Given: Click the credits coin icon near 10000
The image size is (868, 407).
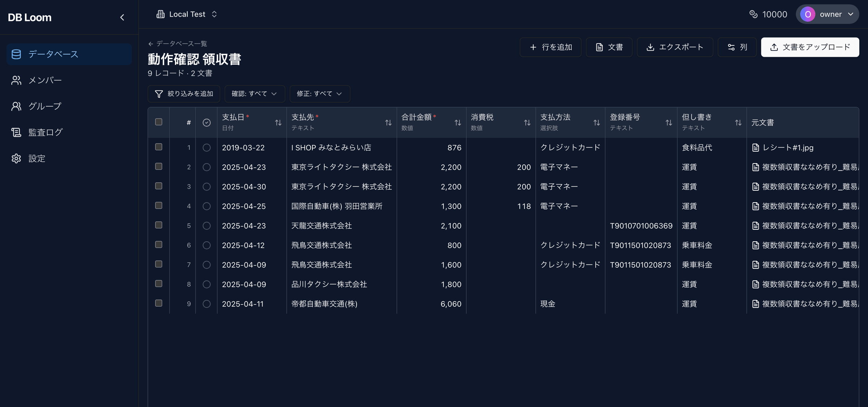Looking at the screenshot, I should (753, 14).
